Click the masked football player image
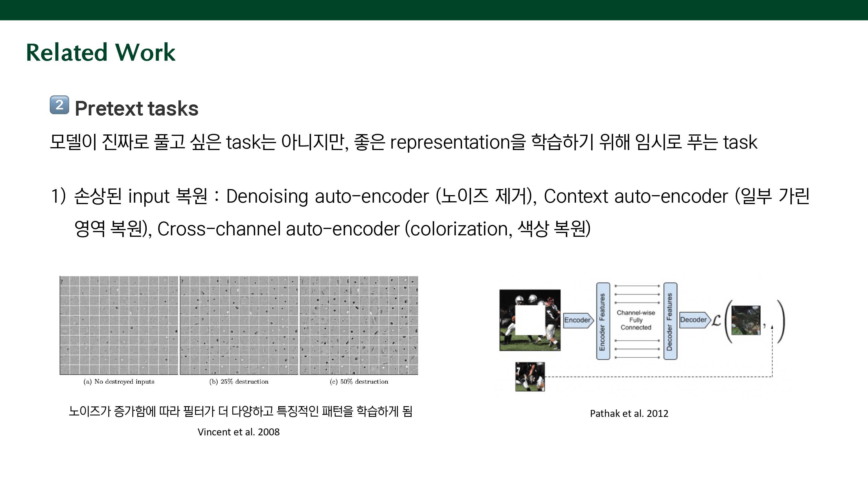The image size is (868, 488). (530, 320)
